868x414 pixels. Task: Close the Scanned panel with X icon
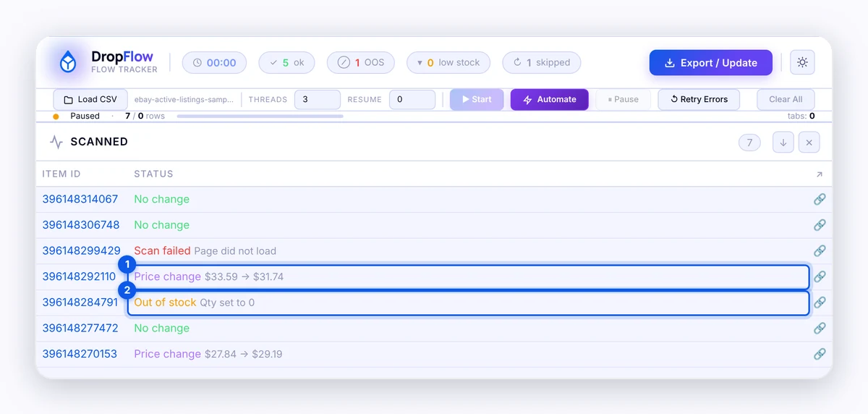click(x=809, y=143)
